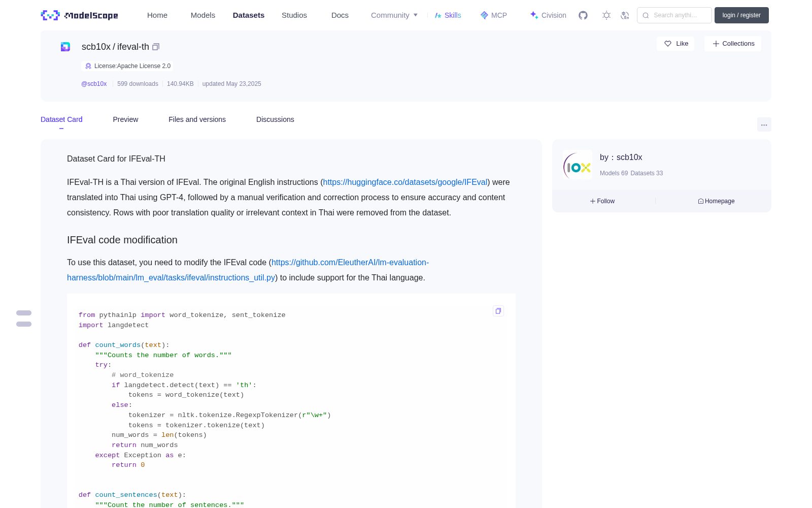Click 'Dataset Card for IFEval-TH' title
This screenshot has height=508, width=812.
116,158
